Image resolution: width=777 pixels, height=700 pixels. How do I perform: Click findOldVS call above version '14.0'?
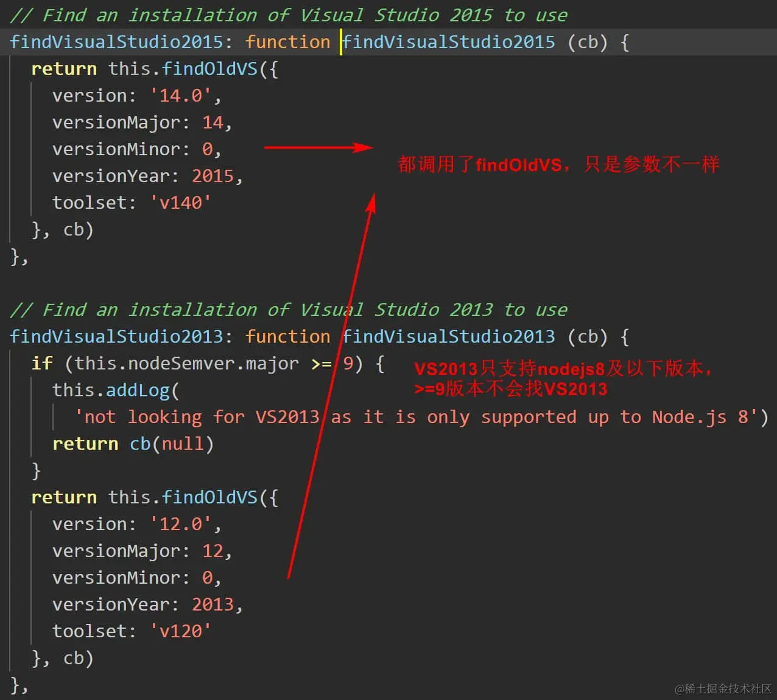click(x=209, y=69)
